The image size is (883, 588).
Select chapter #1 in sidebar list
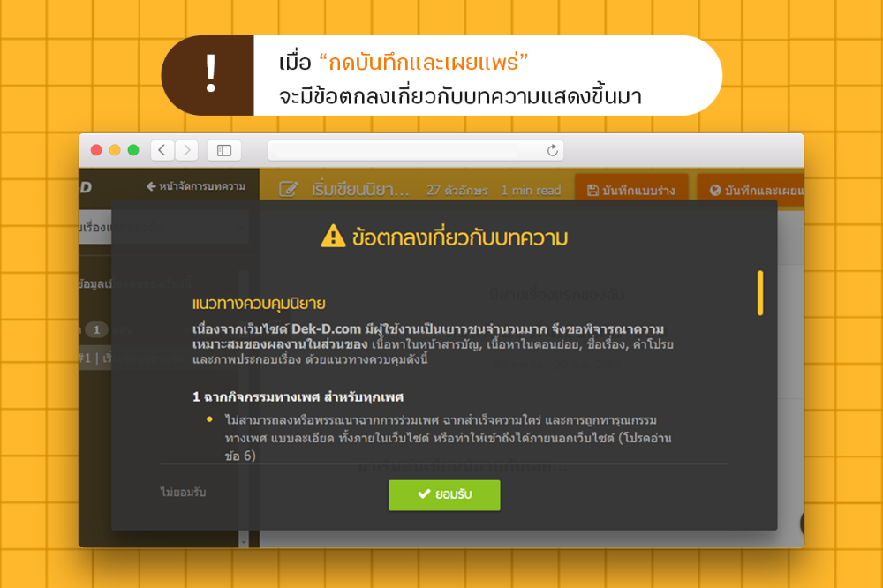point(135,358)
